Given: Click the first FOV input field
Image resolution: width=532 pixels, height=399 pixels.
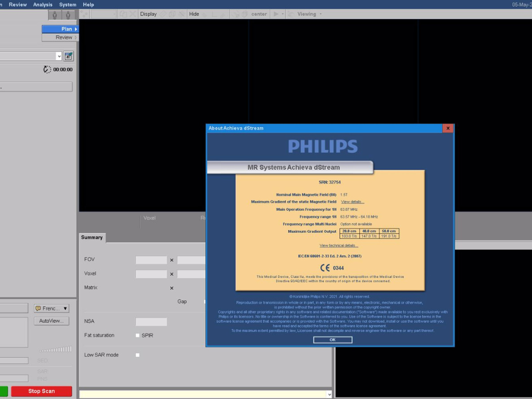Looking at the screenshot, I should pyautogui.click(x=151, y=260).
